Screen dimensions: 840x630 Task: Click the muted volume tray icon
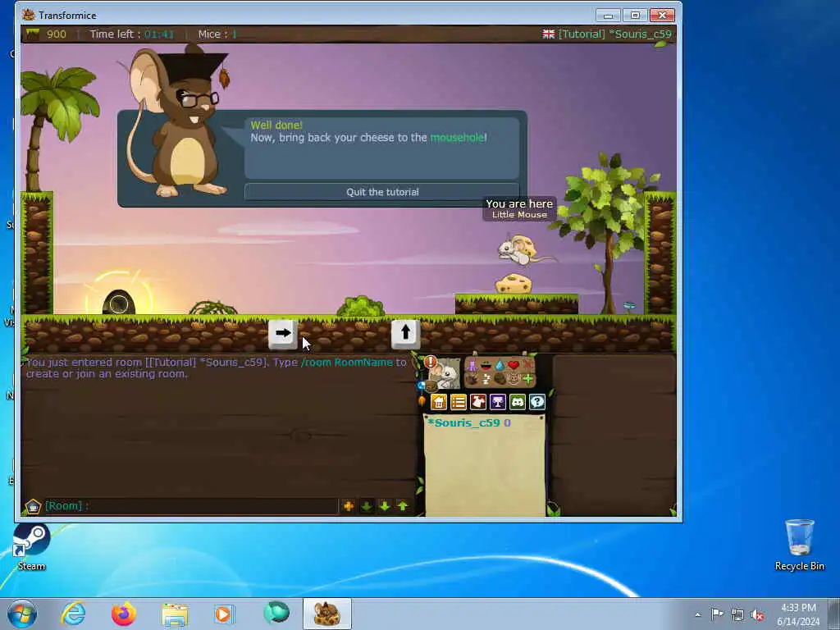pos(757,614)
